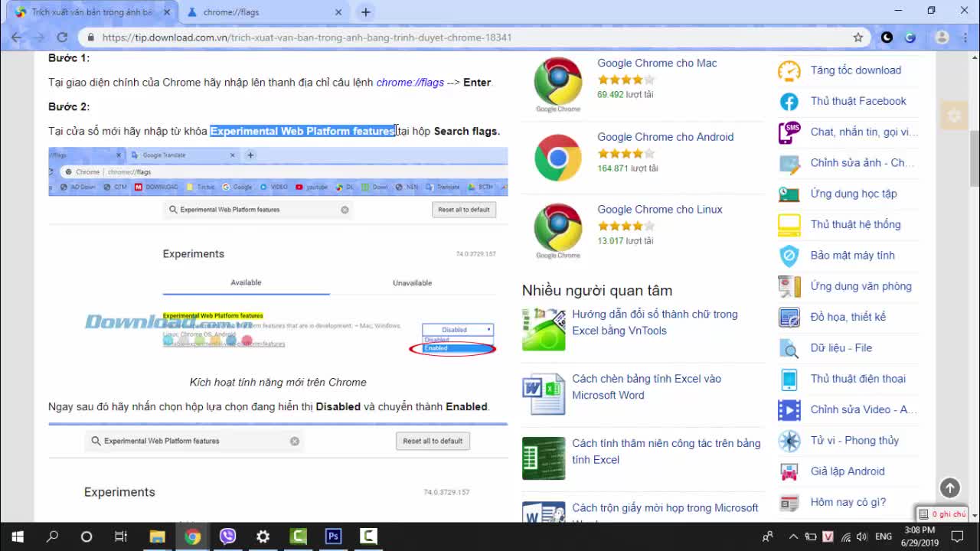
Task: Click the Thủ thuật điện thoại icon
Action: [789, 379]
